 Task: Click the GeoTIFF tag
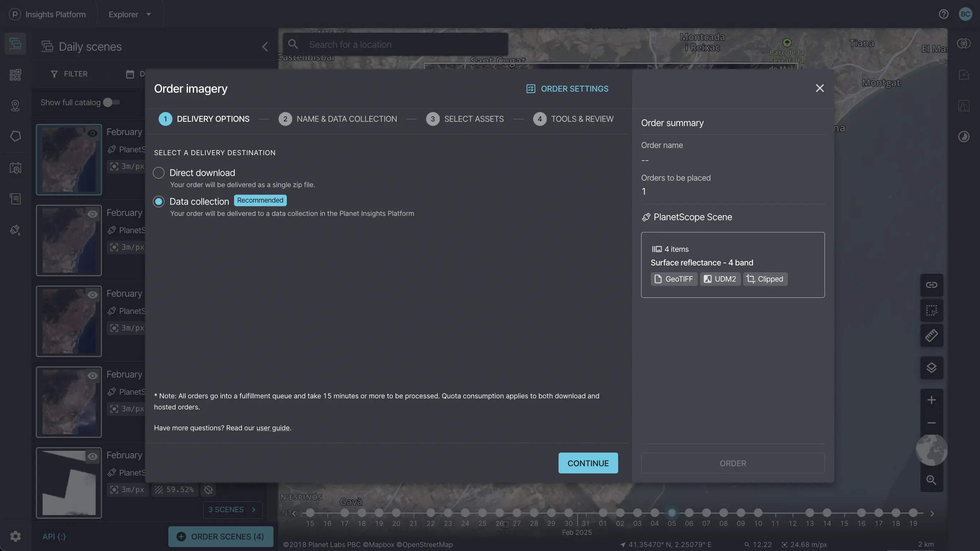click(674, 279)
